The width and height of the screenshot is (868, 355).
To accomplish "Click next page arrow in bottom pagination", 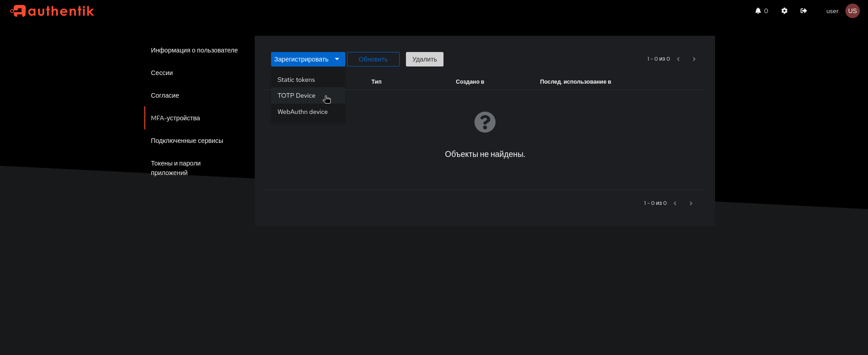I will tap(691, 204).
